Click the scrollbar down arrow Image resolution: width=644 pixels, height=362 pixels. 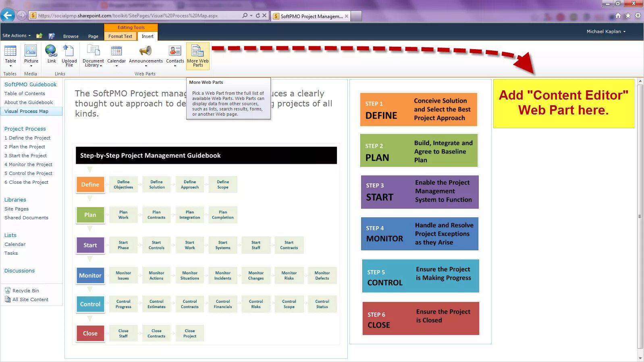(640, 358)
